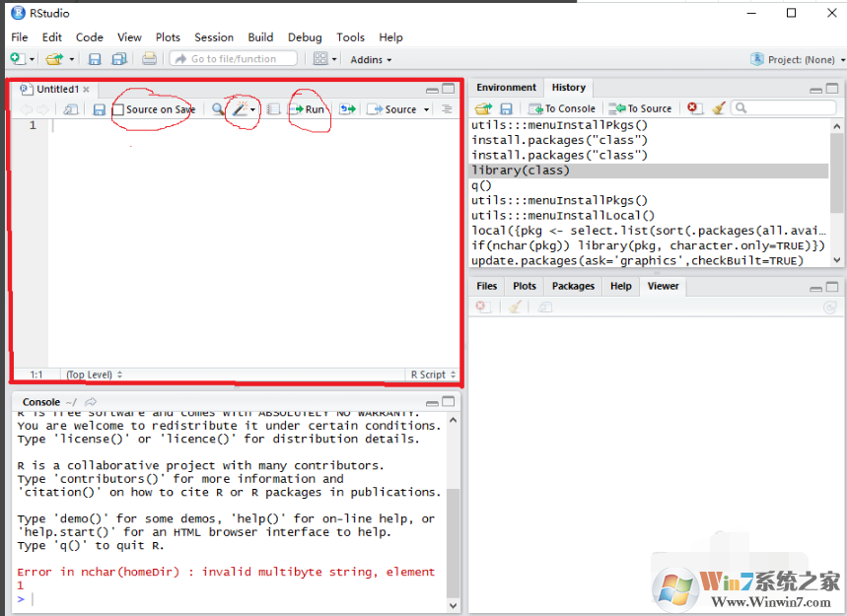Click the Open File folder icon
This screenshot has height=616, width=847.
tap(54, 59)
